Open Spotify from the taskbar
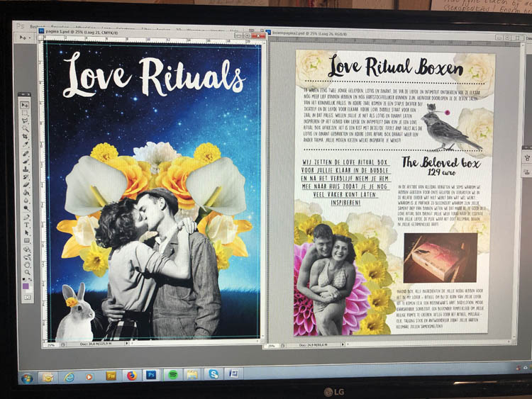532x399 pixels. click(x=172, y=375)
